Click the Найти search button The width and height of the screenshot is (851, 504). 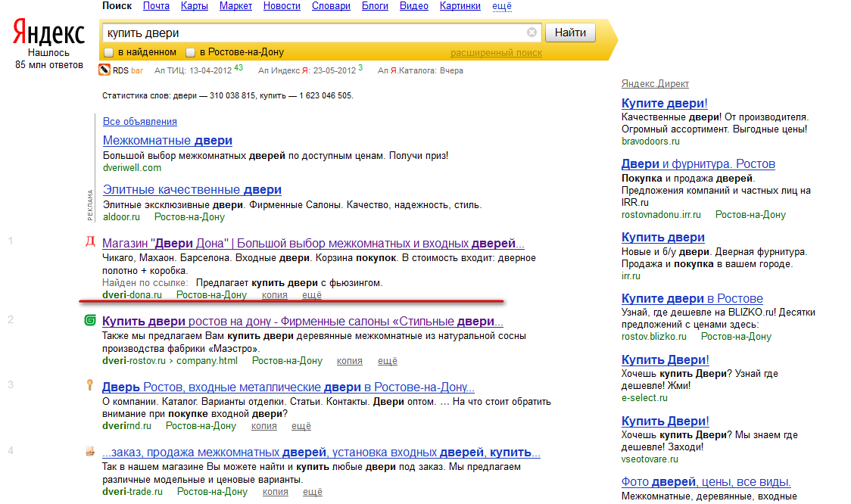pos(570,33)
